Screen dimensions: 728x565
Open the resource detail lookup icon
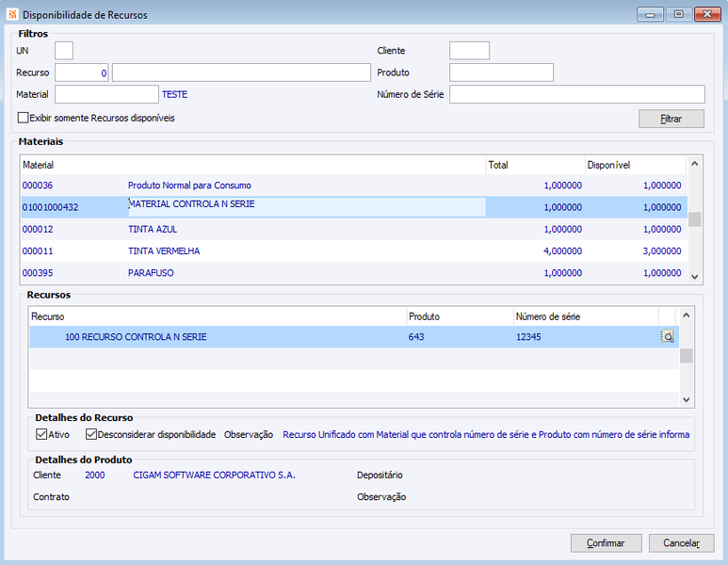[x=667, y=336]
